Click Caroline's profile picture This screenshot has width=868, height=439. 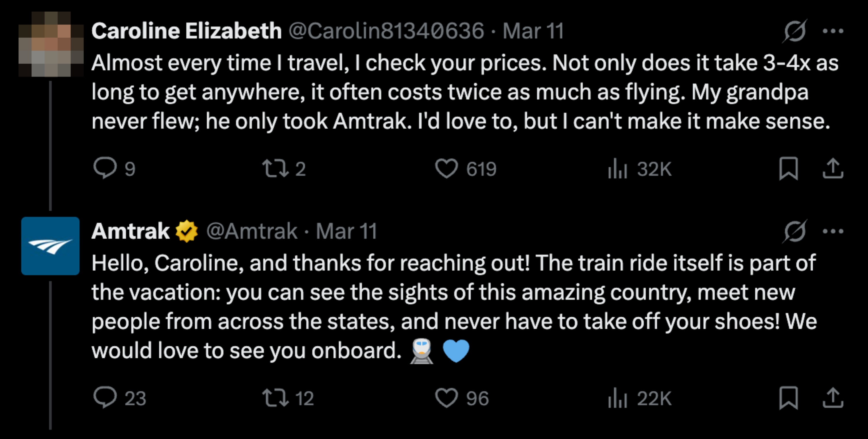(51, 44)
